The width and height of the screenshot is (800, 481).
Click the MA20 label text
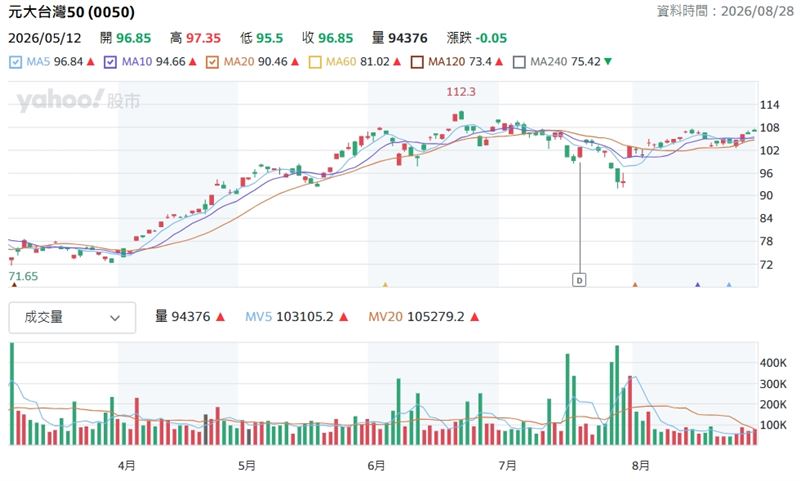click(x=239, y=62)
